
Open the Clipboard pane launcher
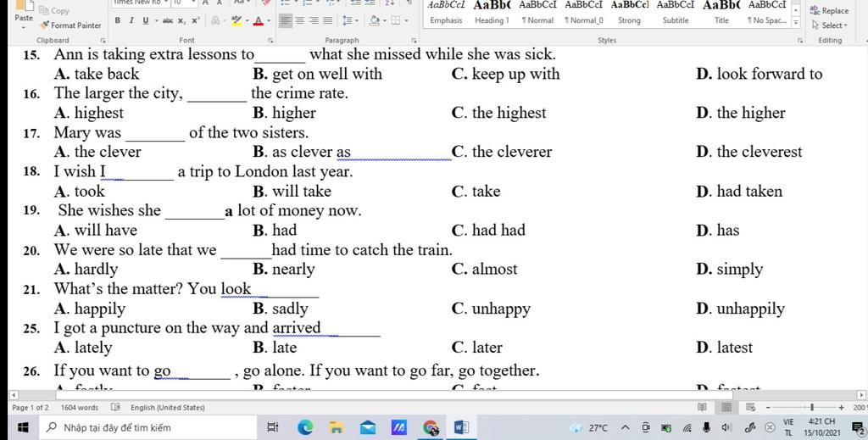pos(103,41)
